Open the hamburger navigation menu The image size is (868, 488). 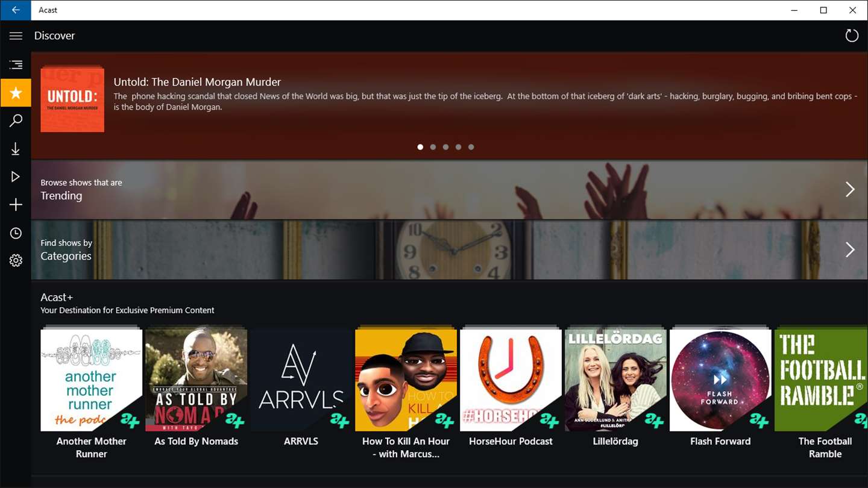(16, 36)
